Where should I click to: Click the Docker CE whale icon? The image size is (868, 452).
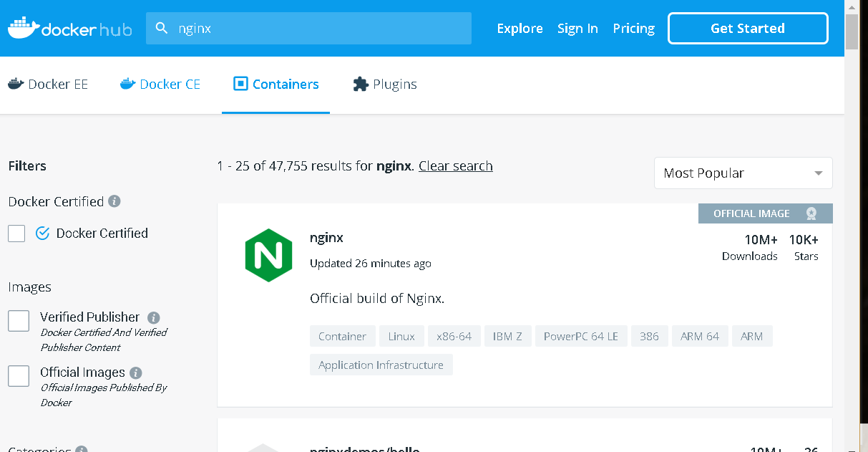click(127, 84)
